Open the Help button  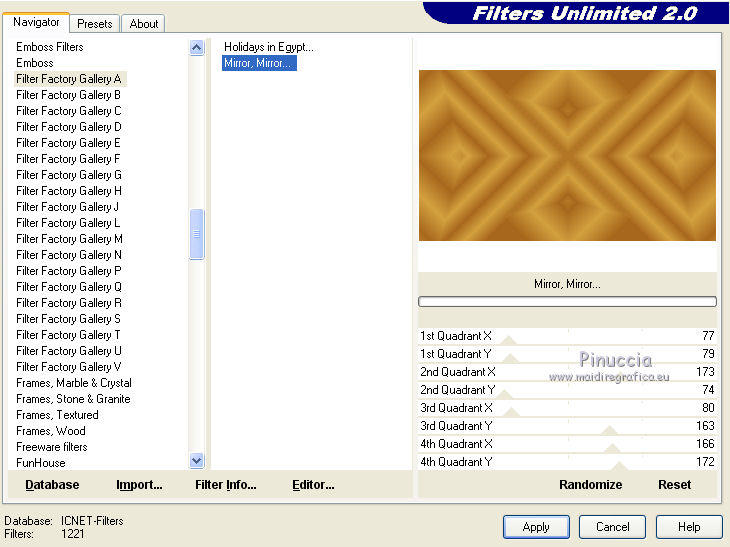tap(689, 527)
